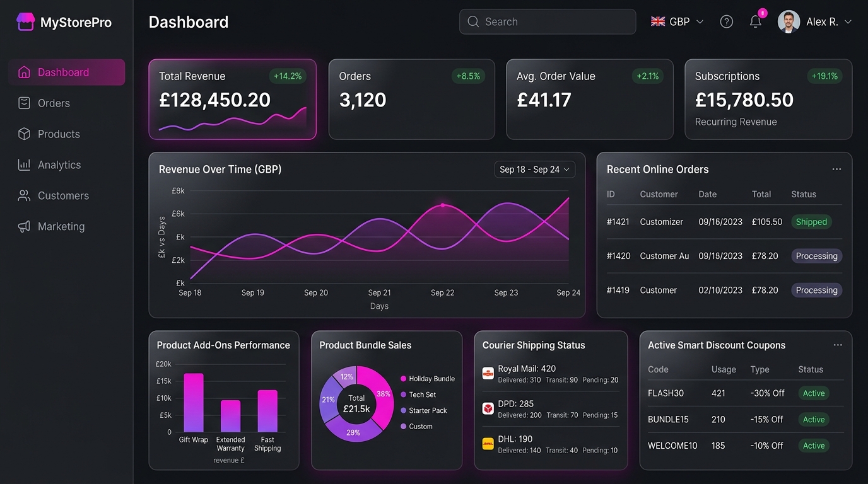The height and width of the screenshot is (484, 868).
Task: Click the Sep 22 peak data point marker
Action: (443, 205)
